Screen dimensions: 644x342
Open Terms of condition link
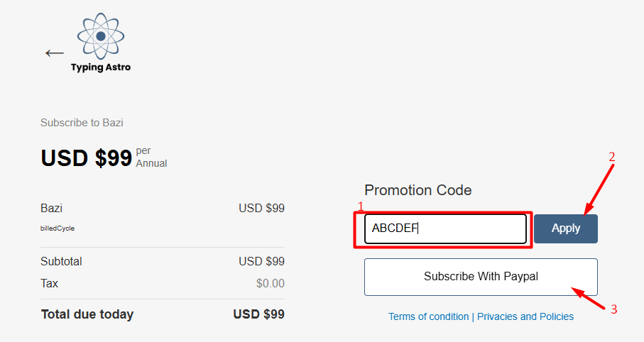click(428, 316)
